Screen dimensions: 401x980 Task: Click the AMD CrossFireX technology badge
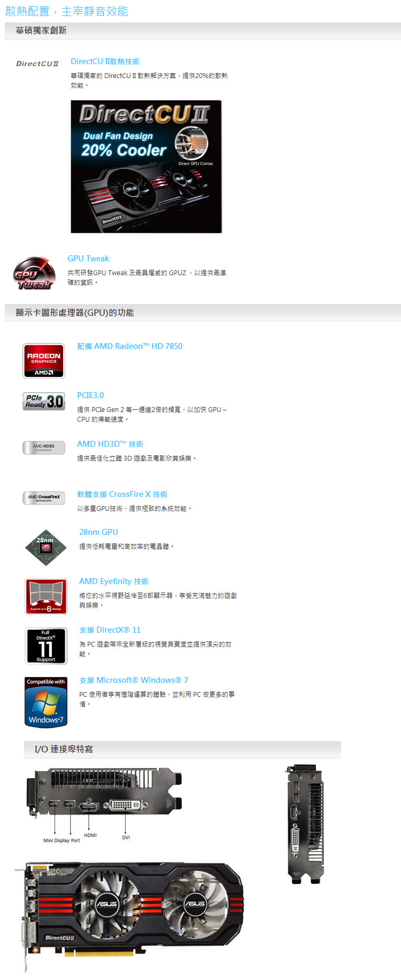(44, 497)
